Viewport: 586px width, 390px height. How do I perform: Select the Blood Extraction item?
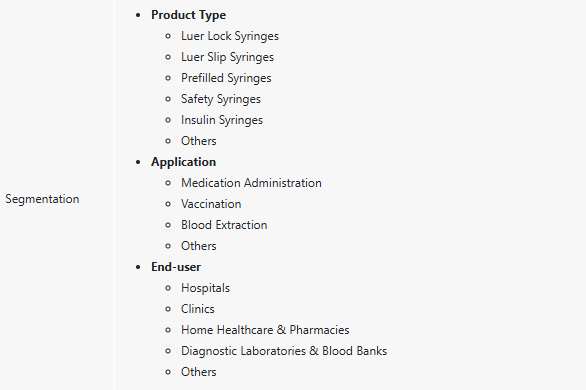click(224, 225)
